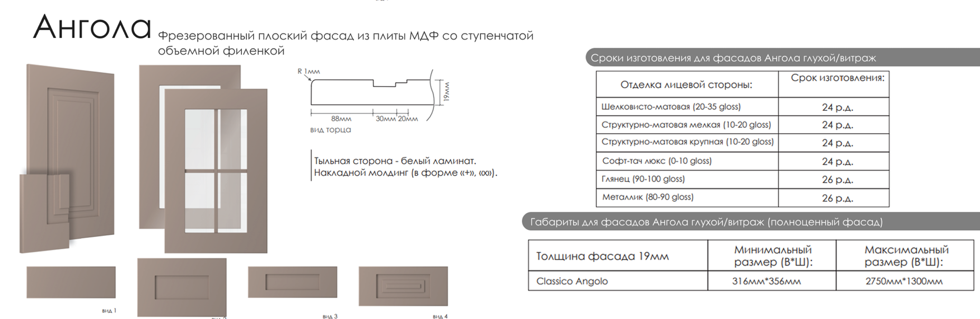Click the "Минимальный размер (В*Ш):" column header
Image resolution: width=980 pixels, height=319 pixels.
772,256
